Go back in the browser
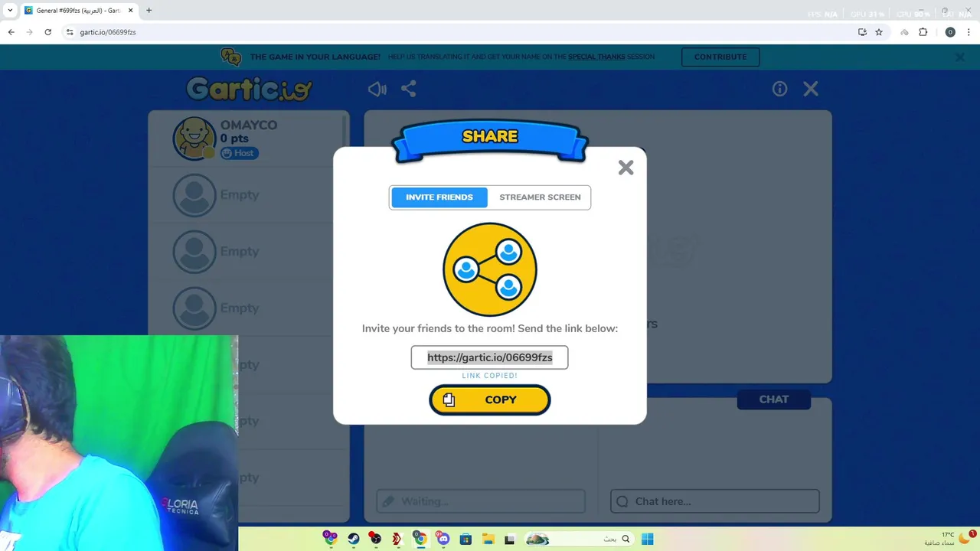980x551 pixels. pyautogui.click(x=11, y=32)
